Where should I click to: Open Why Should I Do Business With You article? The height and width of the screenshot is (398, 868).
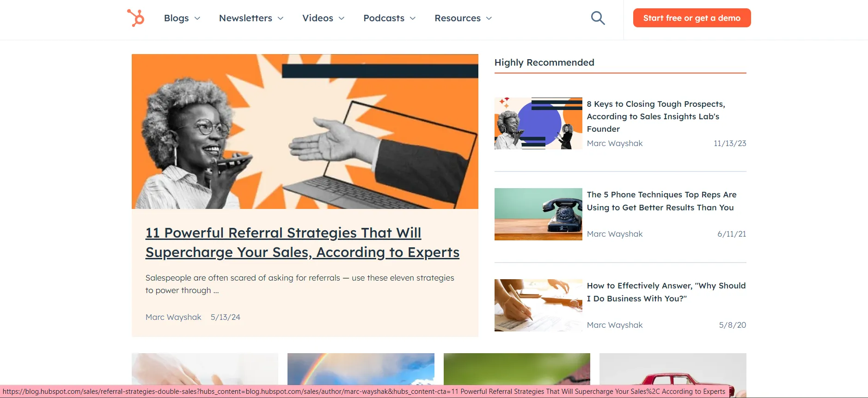pos(666,292)
